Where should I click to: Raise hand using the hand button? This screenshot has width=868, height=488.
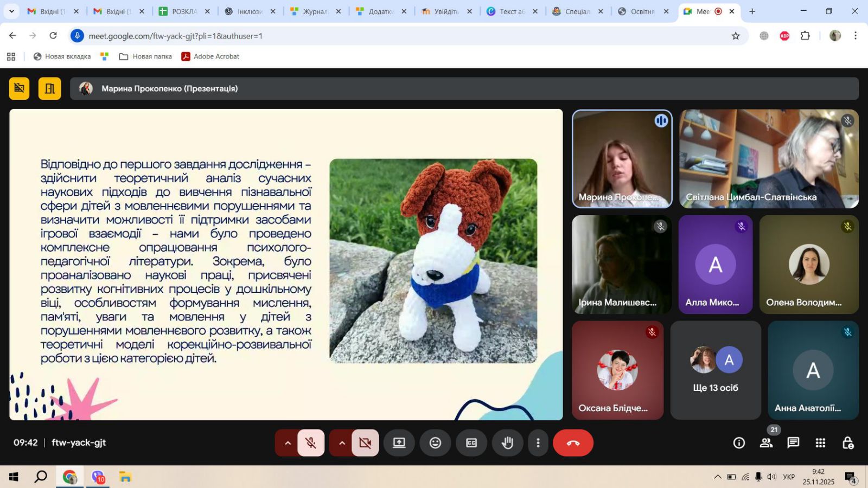pyautogui.click(x=507, y=443)
